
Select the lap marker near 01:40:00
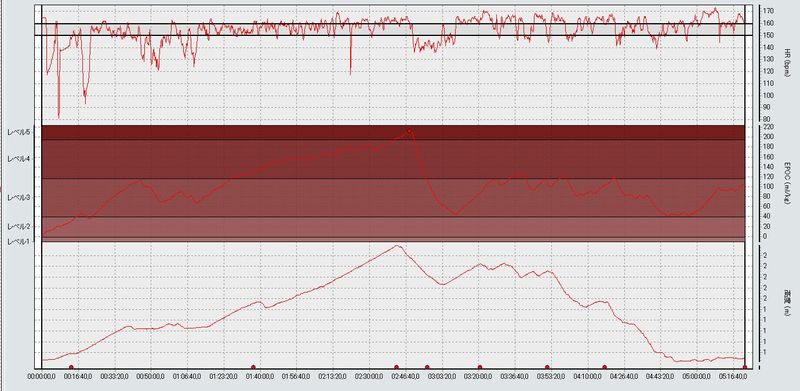click(x=253, y=367)
